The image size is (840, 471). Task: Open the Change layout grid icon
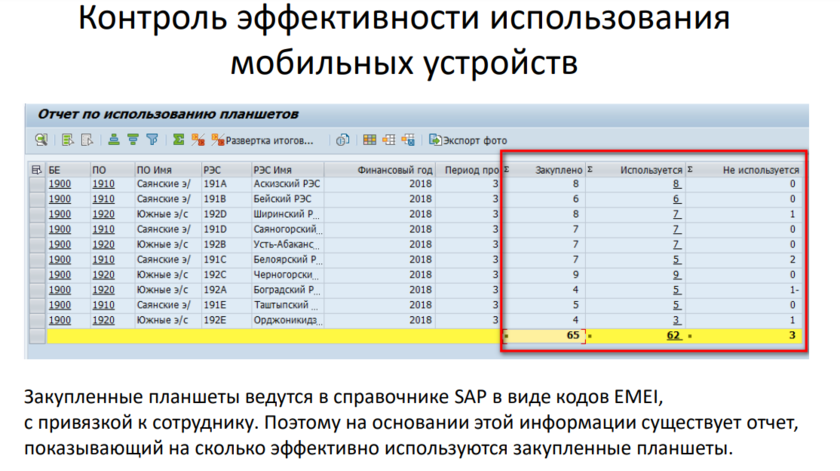click(x=370, y=140)
